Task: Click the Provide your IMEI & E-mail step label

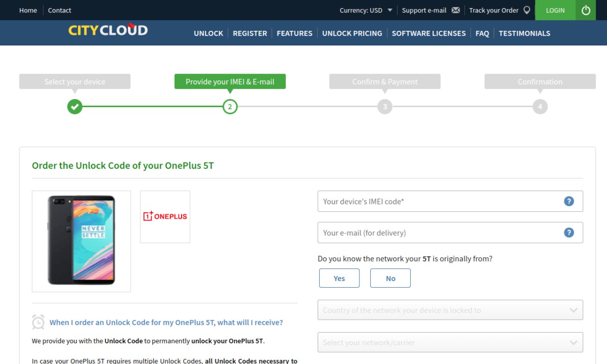Action: point(230,82)
